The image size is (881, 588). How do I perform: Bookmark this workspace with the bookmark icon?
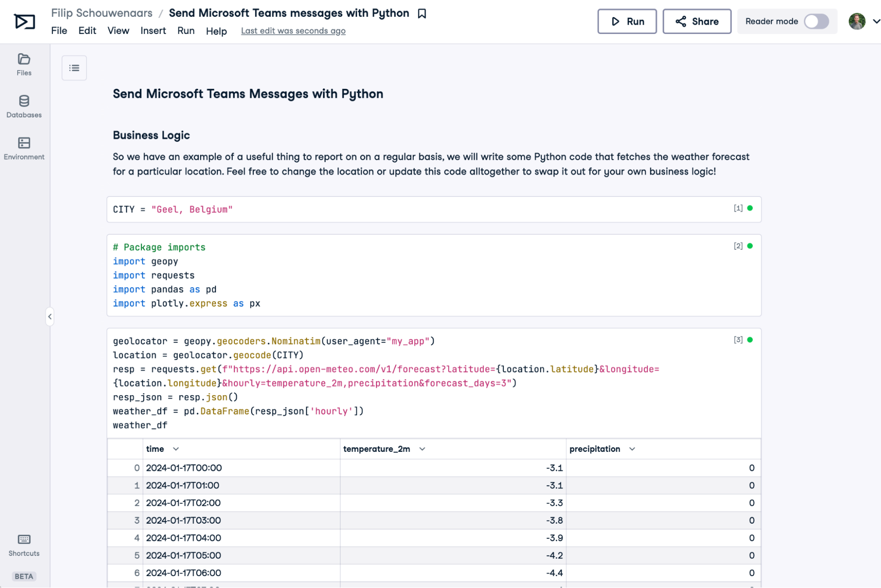pos(422,14)
